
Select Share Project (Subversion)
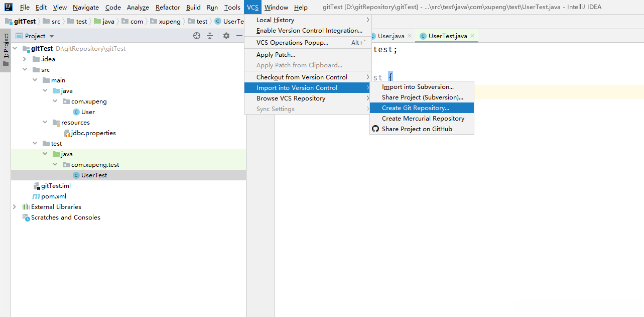click(422, 97)
